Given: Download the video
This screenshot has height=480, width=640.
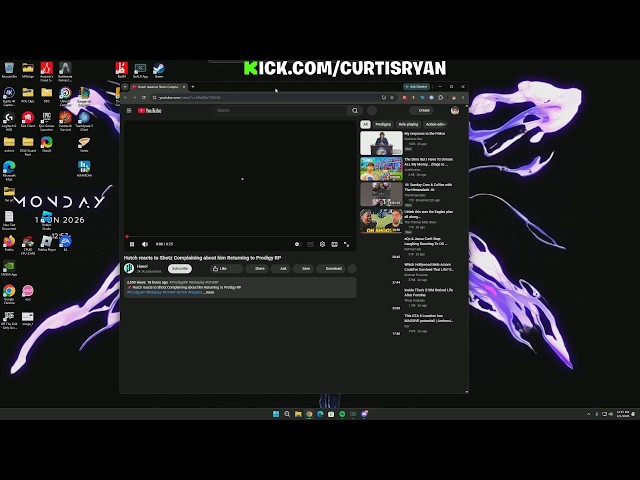Looking at the screenshot, I should (331, 269).
